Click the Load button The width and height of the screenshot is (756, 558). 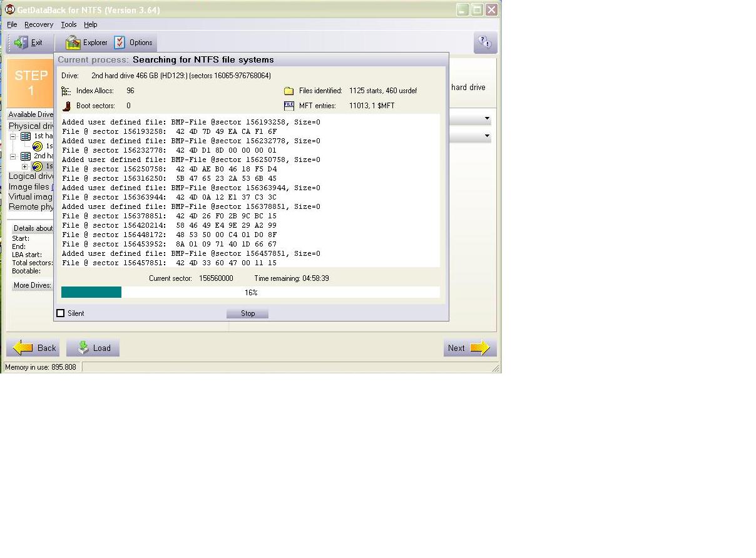pyautogui.click(x=93, y=348)
